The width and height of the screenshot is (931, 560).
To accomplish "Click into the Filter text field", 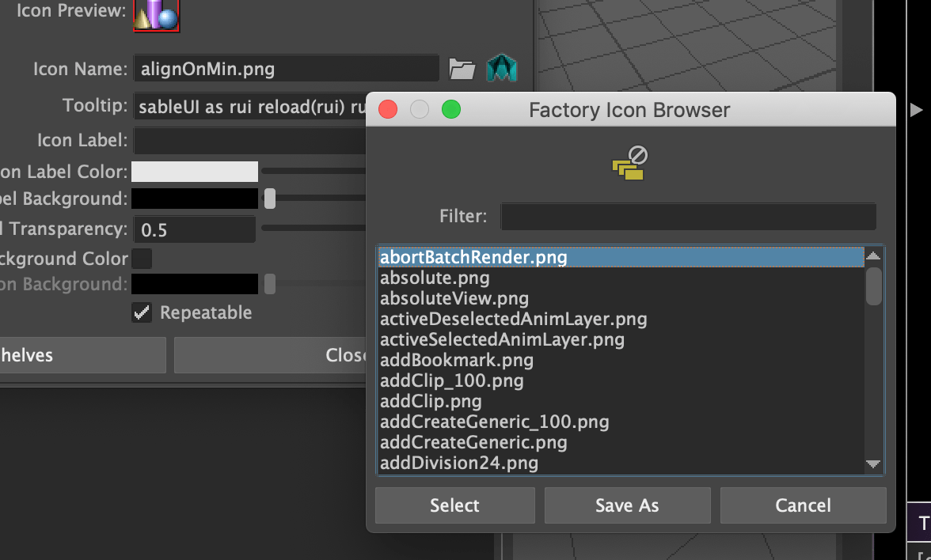I will (x=688, y=217).
